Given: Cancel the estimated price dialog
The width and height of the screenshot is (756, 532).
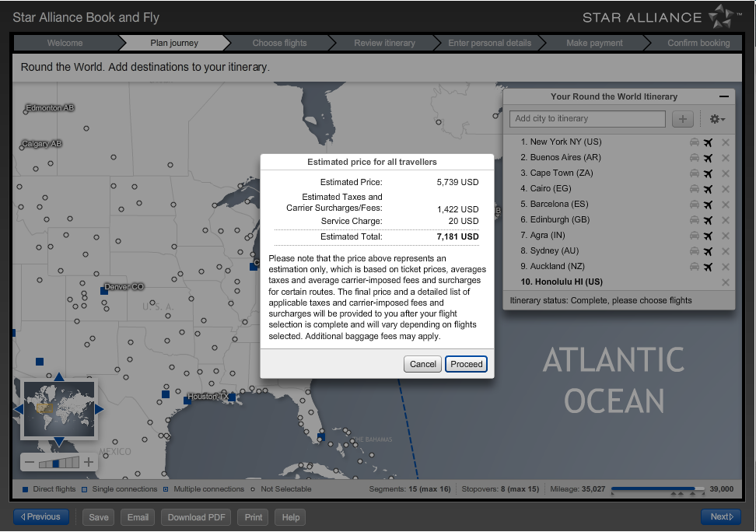Looking at the screenshot, I should tap(422, 364).
